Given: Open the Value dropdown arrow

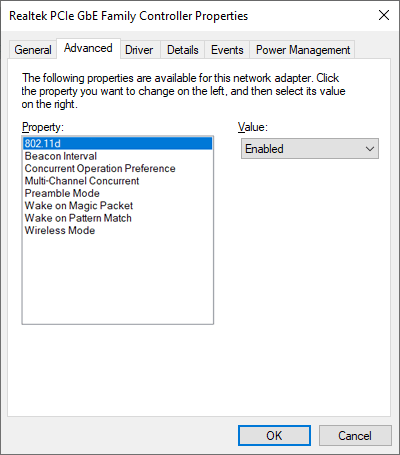Looking at the screenshot, I should [x=370, y=149].
